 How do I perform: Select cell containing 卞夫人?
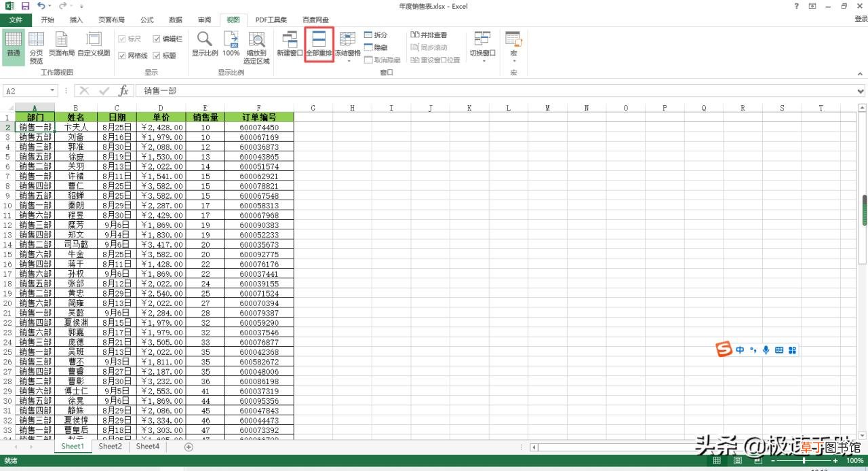coord(76,127)
